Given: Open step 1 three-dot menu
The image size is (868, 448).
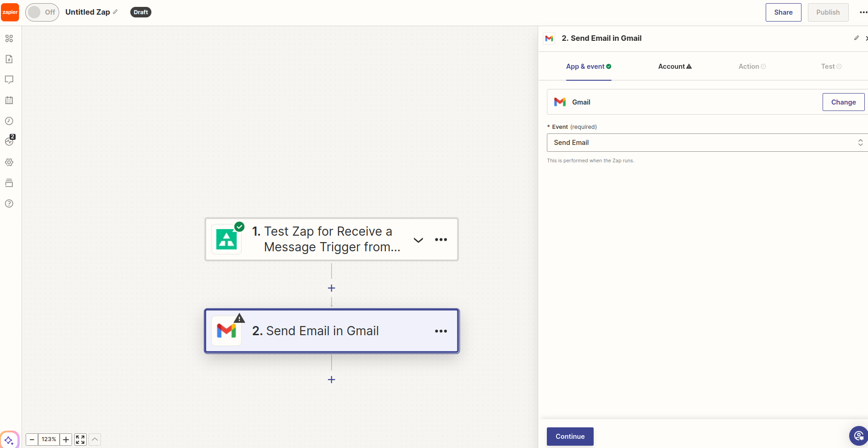Looking at the screenshot, I should pos(441,240).
